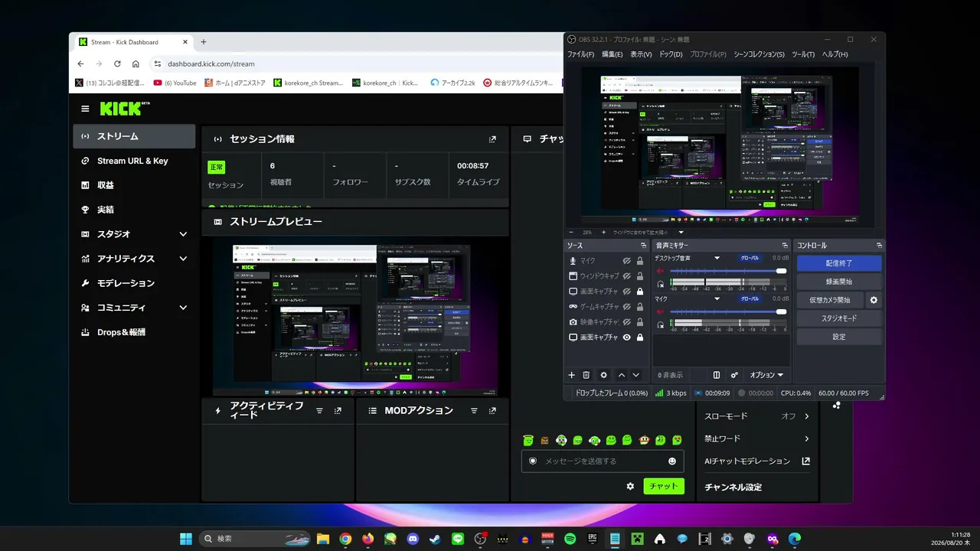Open advanced audio properties gears icon

pos(734,375)
